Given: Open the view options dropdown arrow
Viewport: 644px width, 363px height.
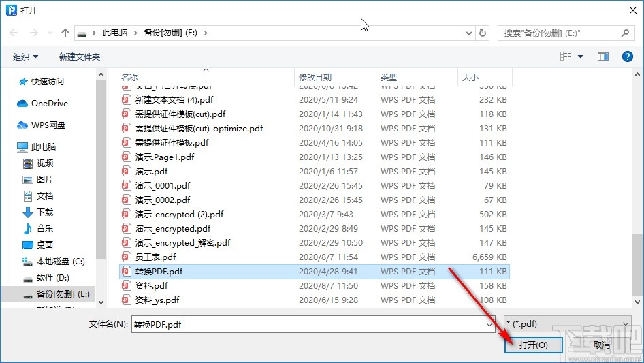Looking at the screenshot, I should [580, 57].
